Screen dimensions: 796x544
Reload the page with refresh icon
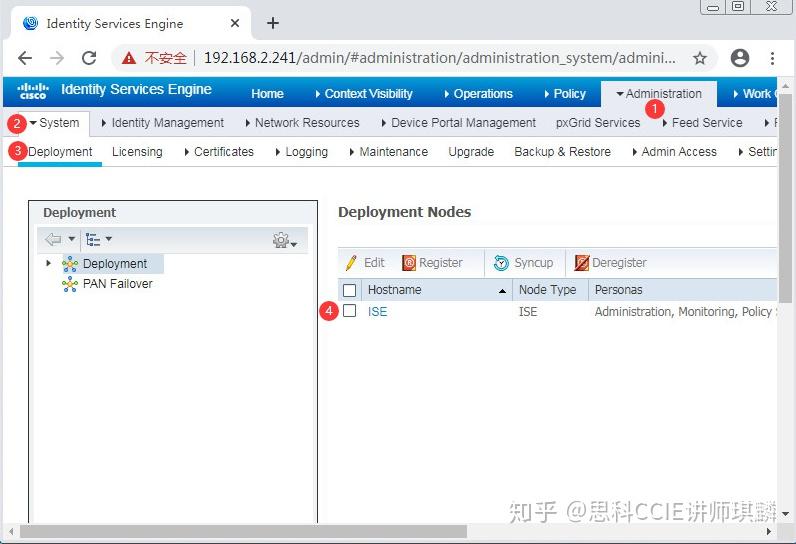click(x=89, y=58)
